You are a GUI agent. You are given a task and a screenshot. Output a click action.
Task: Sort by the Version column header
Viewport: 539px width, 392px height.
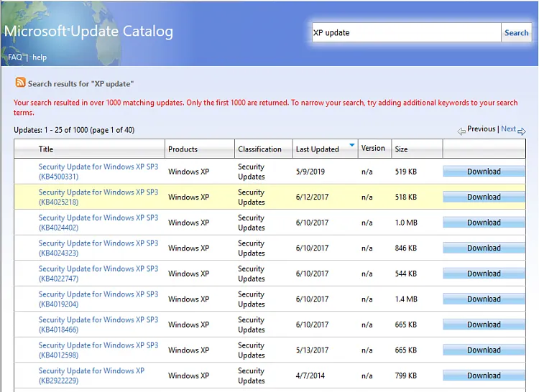click(373, 148)
